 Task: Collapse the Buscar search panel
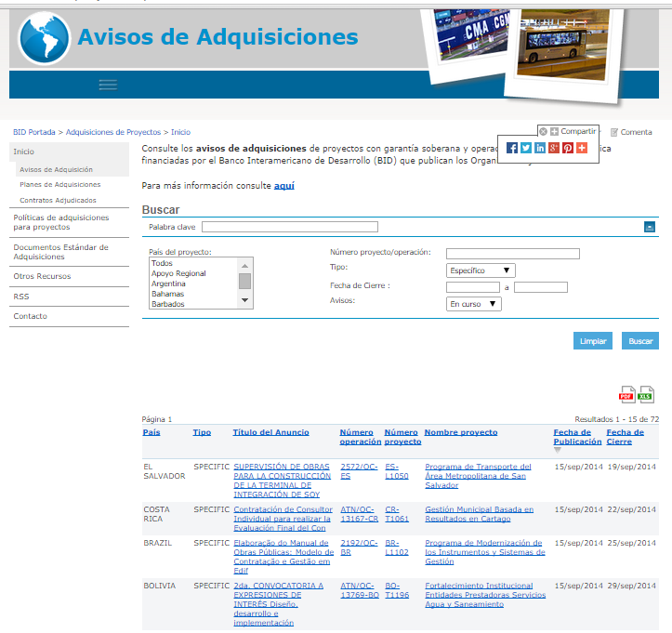point(650,227)
